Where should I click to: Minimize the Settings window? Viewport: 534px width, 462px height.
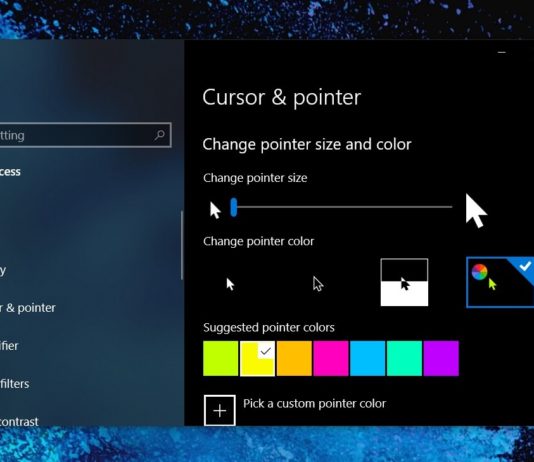(502, 52)
